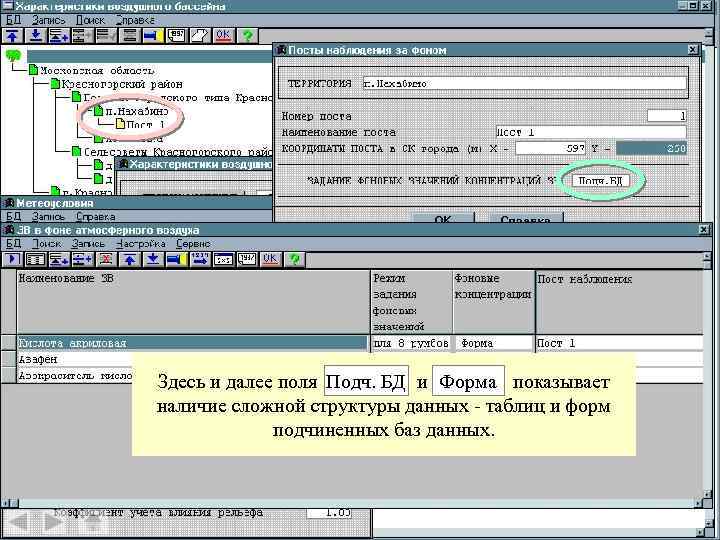The image size is (720, 540).
Task: Click Справка button in Посты наблюдения dialog
Action: click(526, 219)
